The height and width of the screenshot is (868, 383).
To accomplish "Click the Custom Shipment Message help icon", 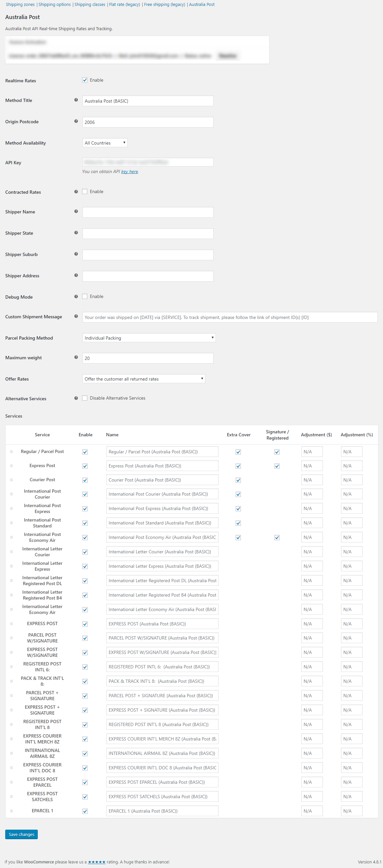I will [x=76, y=316].
